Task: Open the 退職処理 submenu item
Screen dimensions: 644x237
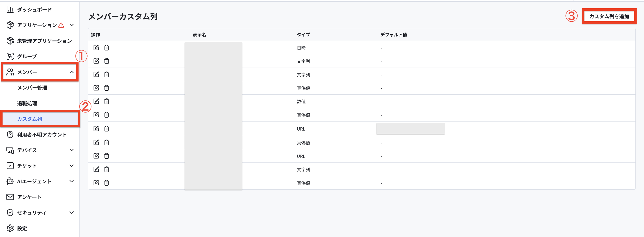Action: [27, 103]
